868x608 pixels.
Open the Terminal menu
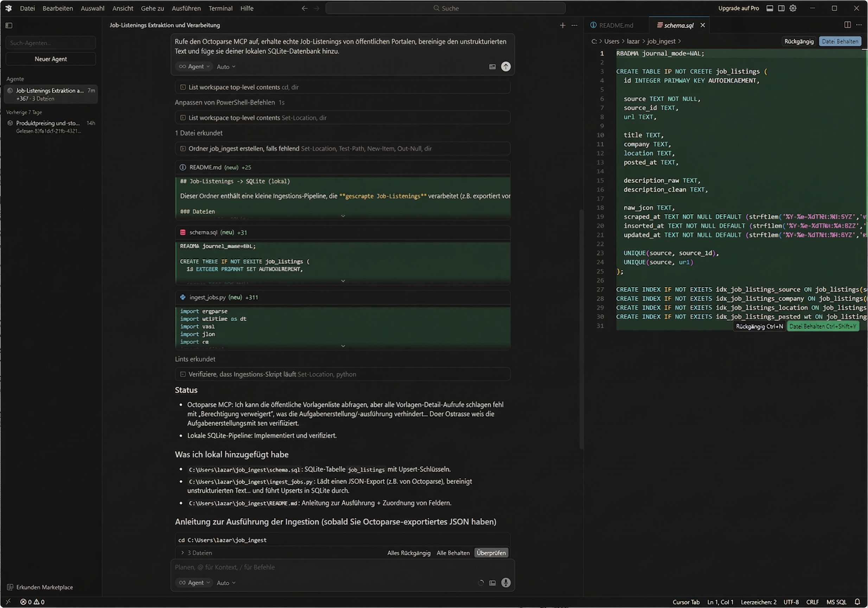click(221, 8)
